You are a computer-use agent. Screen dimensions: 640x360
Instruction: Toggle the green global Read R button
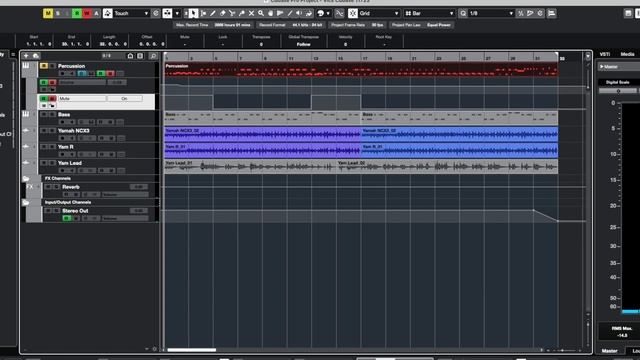click(77, 13)
